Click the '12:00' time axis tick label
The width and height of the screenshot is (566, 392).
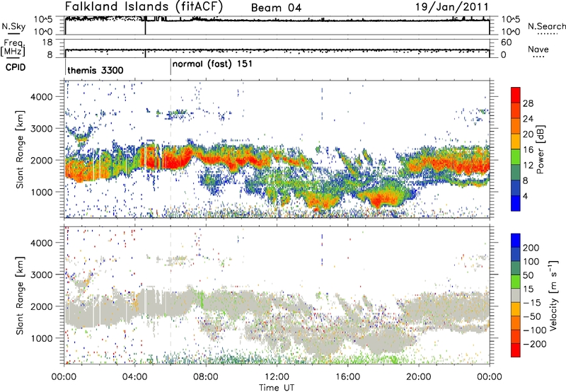pos(277,377)
